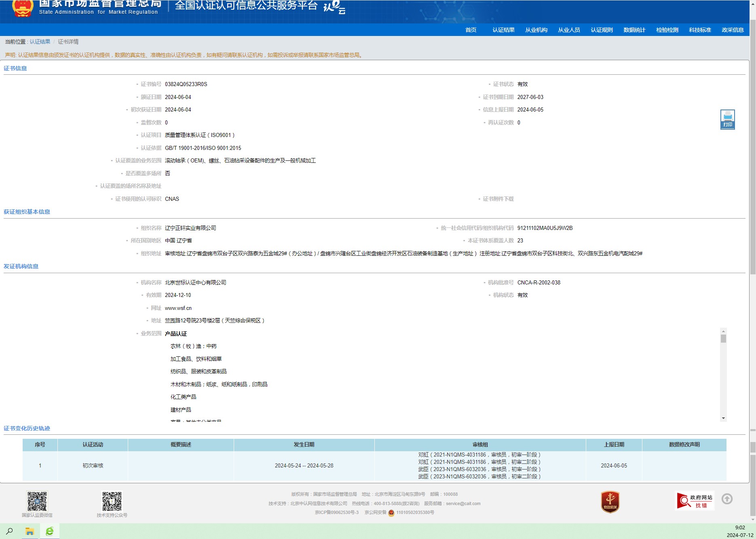Click the 证书变化历史轨迹 section heading
The height and width of the screenshot is (539, 756).
[x=27, y=428]
